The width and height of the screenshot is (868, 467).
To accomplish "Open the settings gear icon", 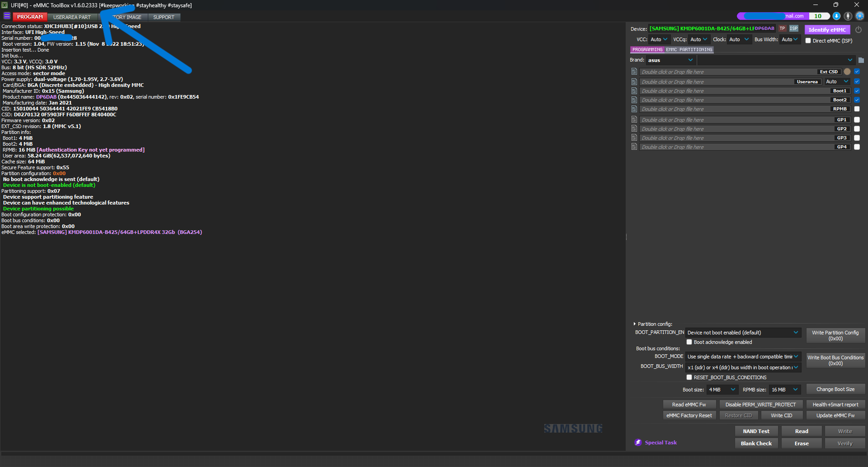I will (860, 16).
